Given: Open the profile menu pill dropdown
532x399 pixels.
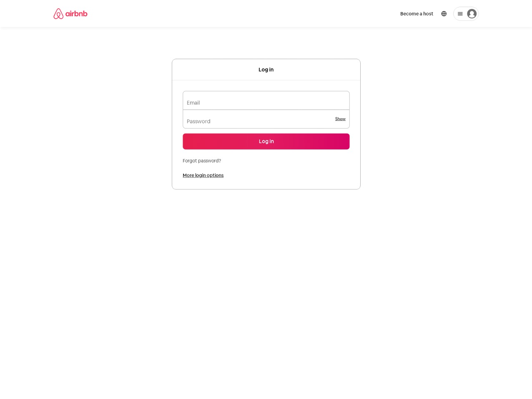Looking at the screenshot, I should tap(466, 14).
